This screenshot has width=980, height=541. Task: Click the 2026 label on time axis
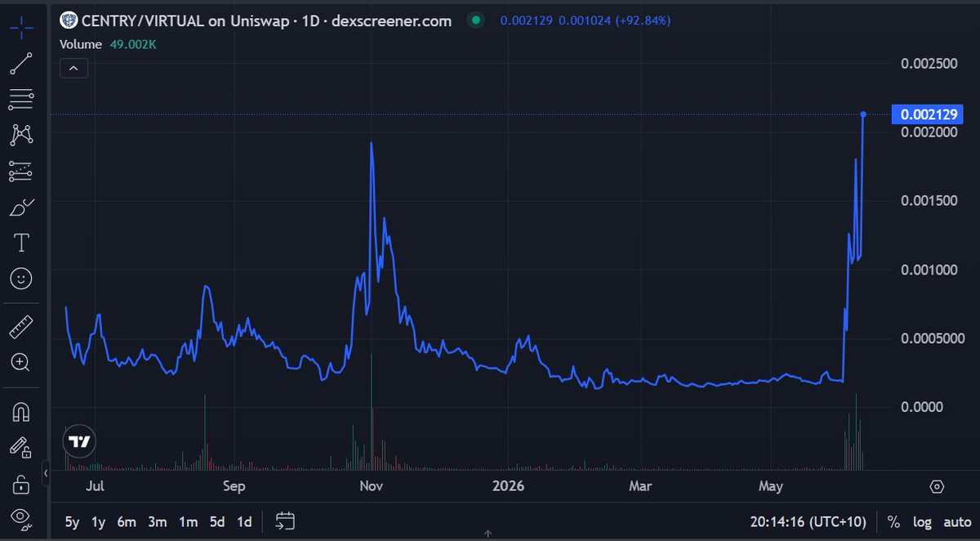(508, 486)
